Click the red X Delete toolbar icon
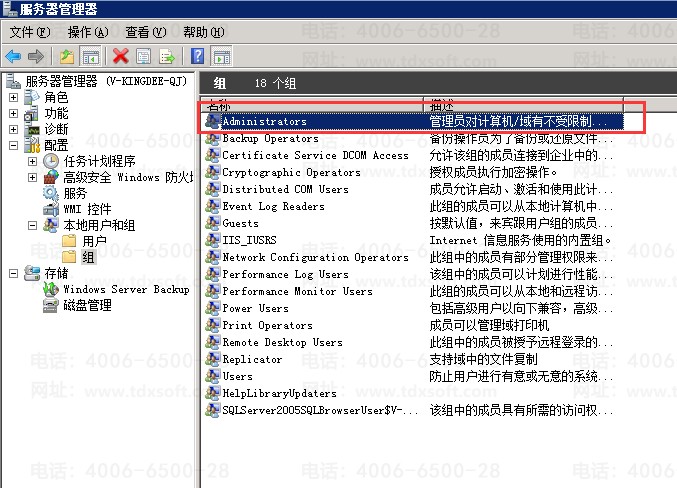The height and width of the screenshot is (488, 677). click(120, 56)
